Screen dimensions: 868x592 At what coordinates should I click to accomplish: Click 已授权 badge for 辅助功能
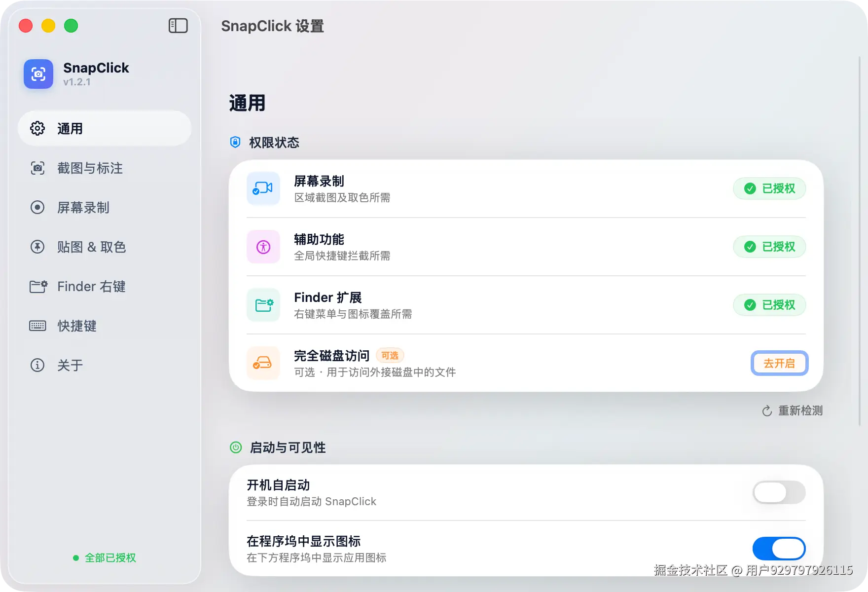[x=769, y=247]
